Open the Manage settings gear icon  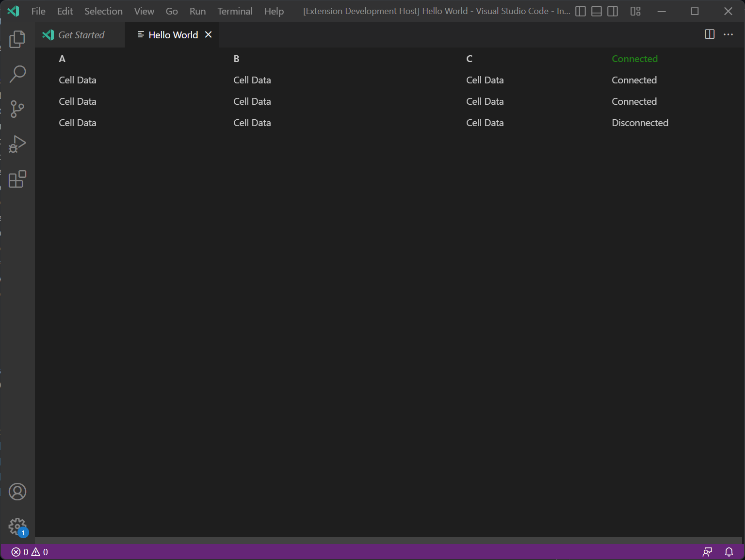(17, 526)
